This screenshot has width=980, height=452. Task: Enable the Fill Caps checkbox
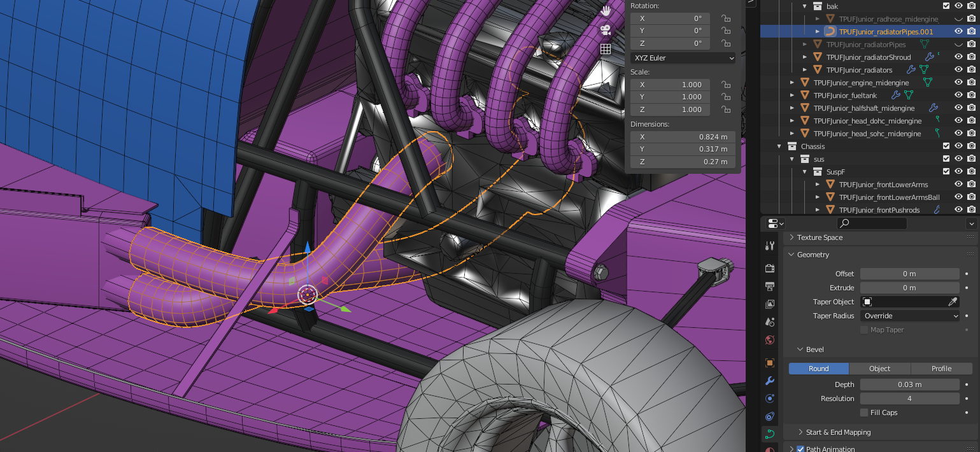click(864, 413)
